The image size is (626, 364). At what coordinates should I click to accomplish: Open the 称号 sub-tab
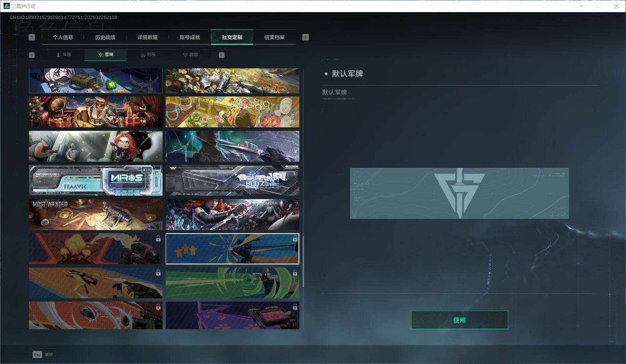point(148,55)
